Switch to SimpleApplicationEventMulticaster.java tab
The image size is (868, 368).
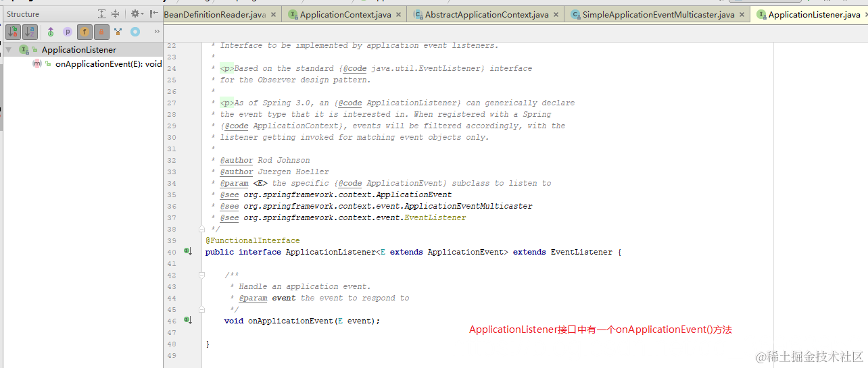658,14
